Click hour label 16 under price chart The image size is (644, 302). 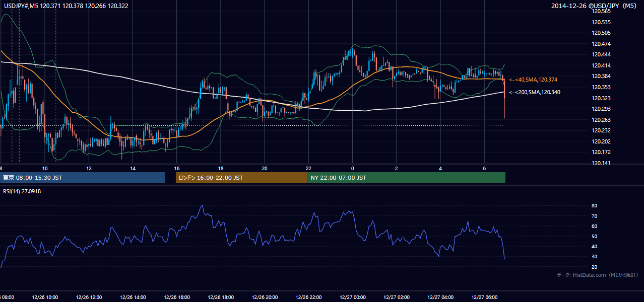[x=177, y=168]
